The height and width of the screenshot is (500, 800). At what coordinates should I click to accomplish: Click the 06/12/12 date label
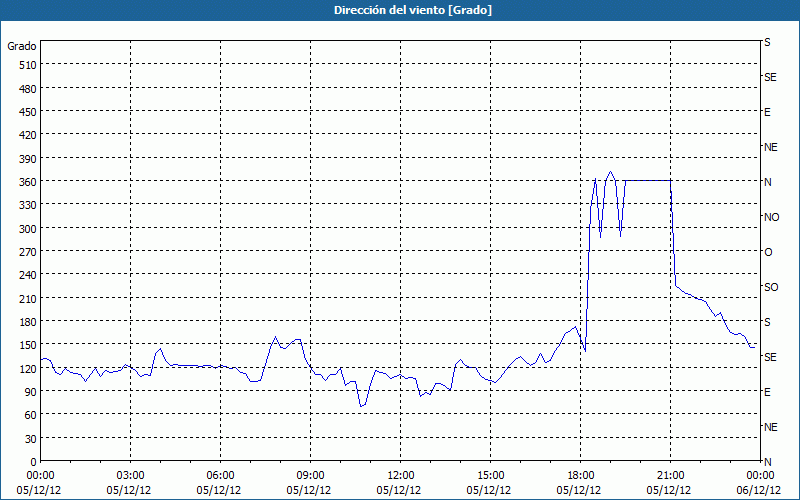759,490
